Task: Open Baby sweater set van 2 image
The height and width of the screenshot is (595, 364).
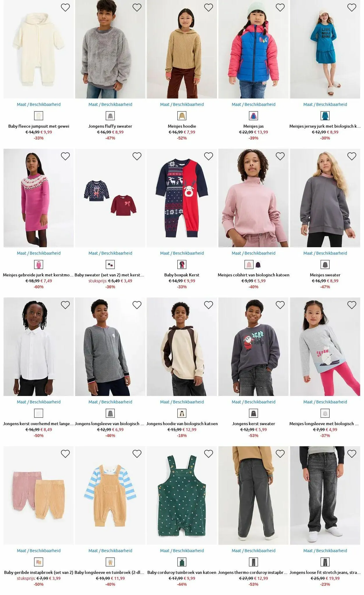Action: coord(110,198)
